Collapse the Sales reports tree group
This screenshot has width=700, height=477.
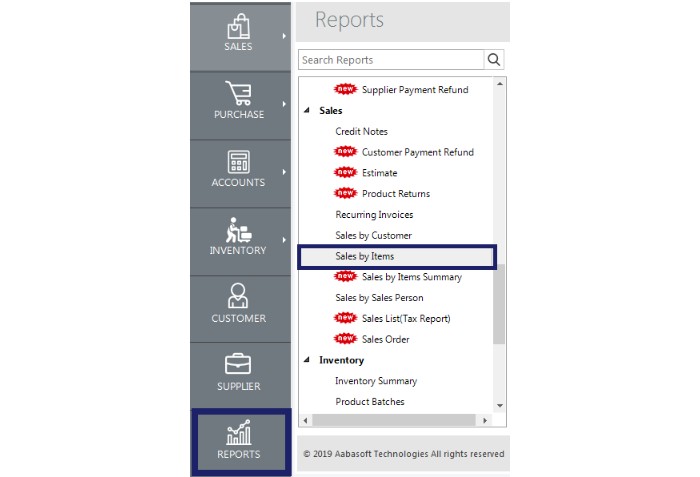[x=307, y=110]
